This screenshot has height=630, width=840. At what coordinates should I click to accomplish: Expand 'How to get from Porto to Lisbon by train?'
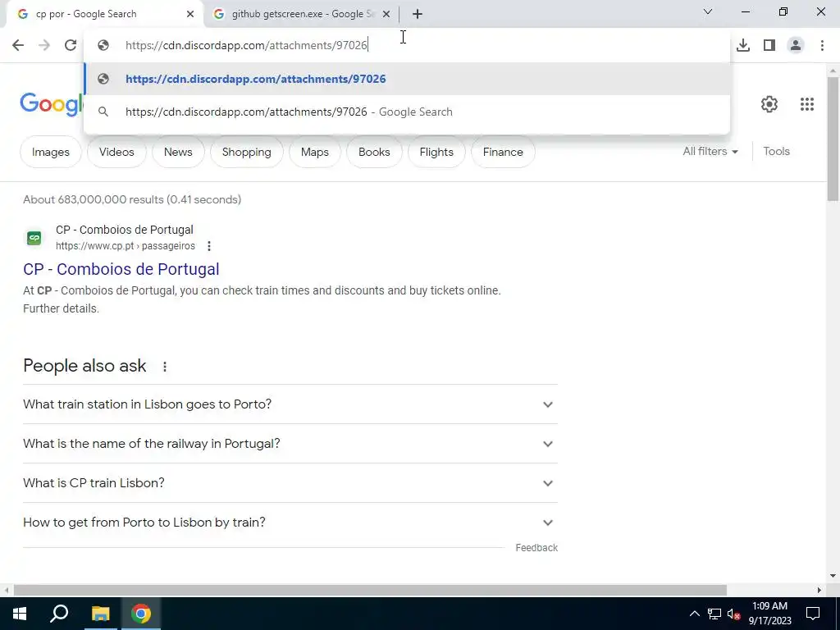[x=290, y=523]
